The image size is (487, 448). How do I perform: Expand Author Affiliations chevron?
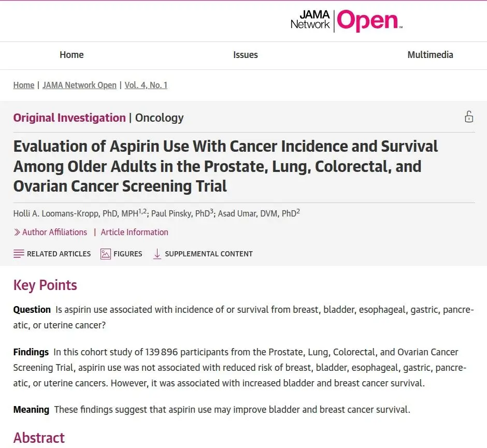pos(17,232)
